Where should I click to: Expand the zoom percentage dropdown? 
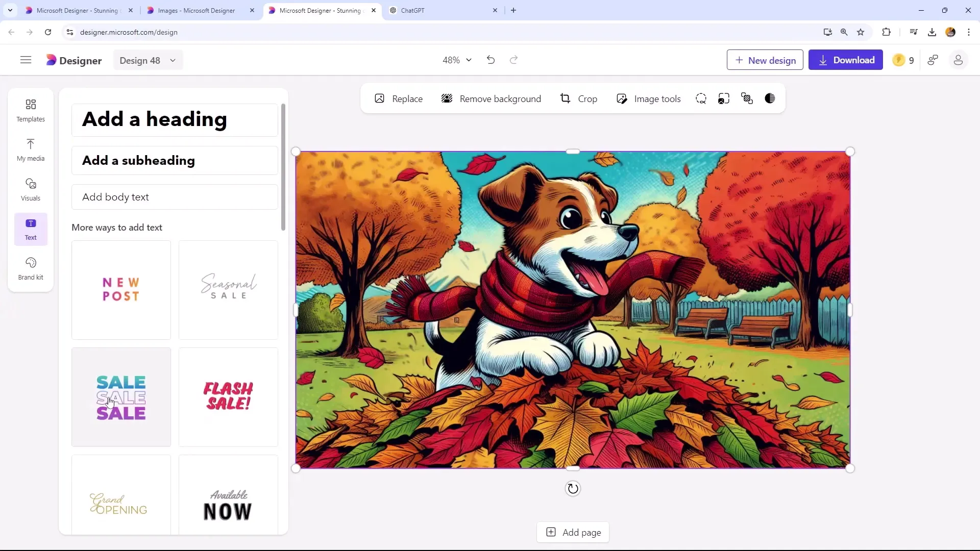469,60
